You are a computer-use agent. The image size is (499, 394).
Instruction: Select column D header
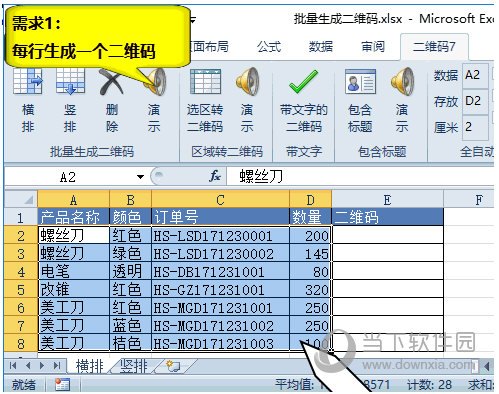[310, 200]
